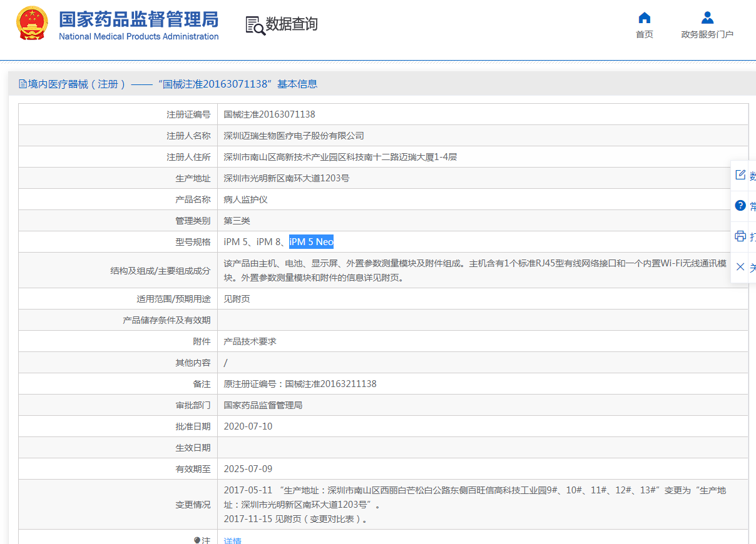Click the round dot icon beside 注
Image resolution: width=756 pixels, height=544 pixels.
tap(197, 540)
